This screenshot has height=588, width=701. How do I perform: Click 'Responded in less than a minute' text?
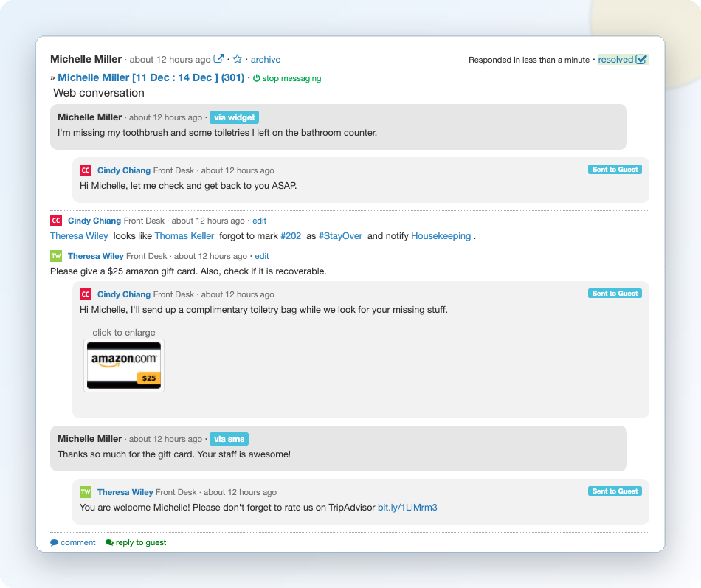[529, 60]
